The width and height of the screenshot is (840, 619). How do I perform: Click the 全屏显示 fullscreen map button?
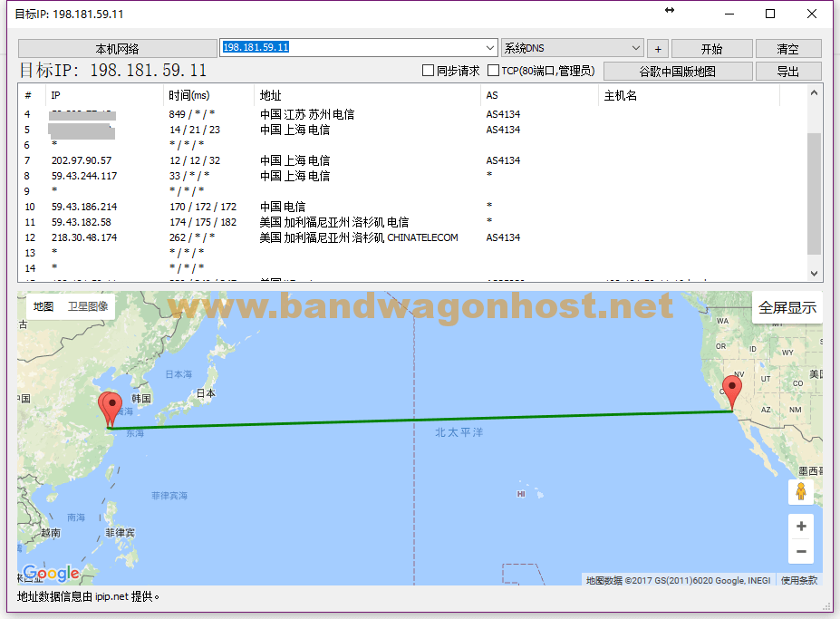pyautogui.click(x=787, y=307)
